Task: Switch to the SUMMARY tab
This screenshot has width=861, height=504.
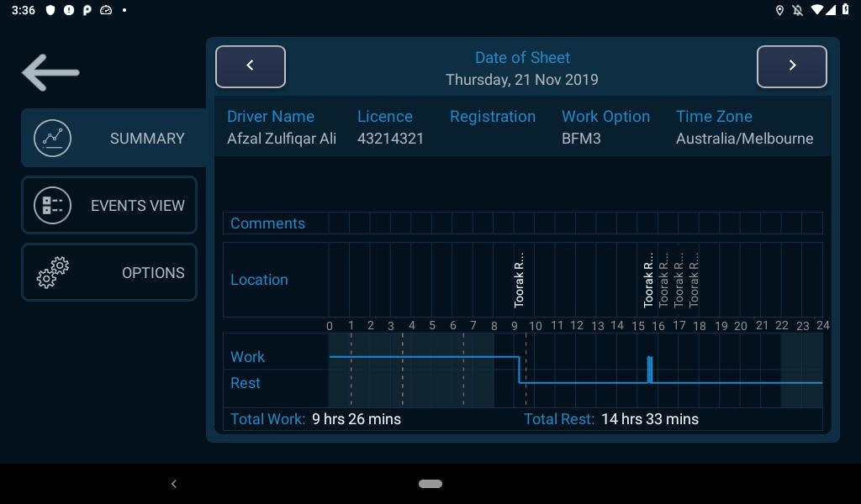Action: (114, 138)
